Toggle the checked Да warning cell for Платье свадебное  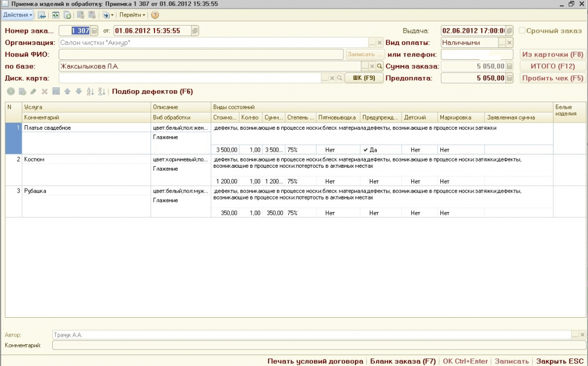click(381, 150)
